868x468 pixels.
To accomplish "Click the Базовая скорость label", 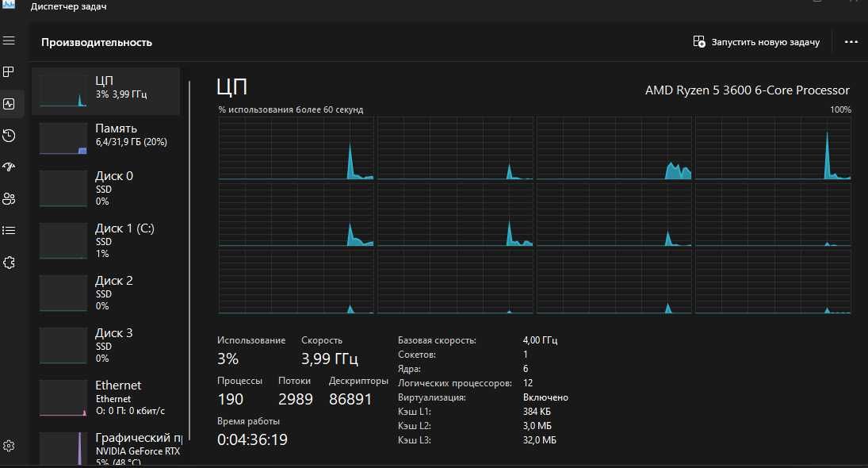I will pyautogui.click(x=437, y=340).
